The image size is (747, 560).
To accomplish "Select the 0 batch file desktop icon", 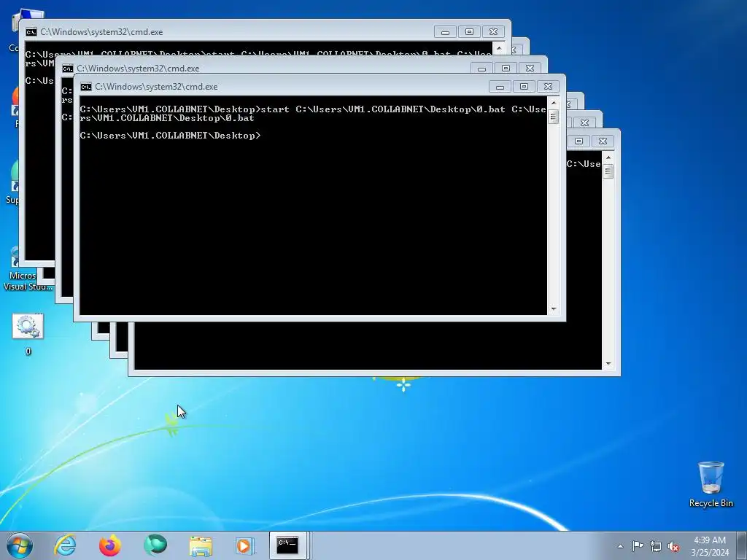I will [28, 334].
